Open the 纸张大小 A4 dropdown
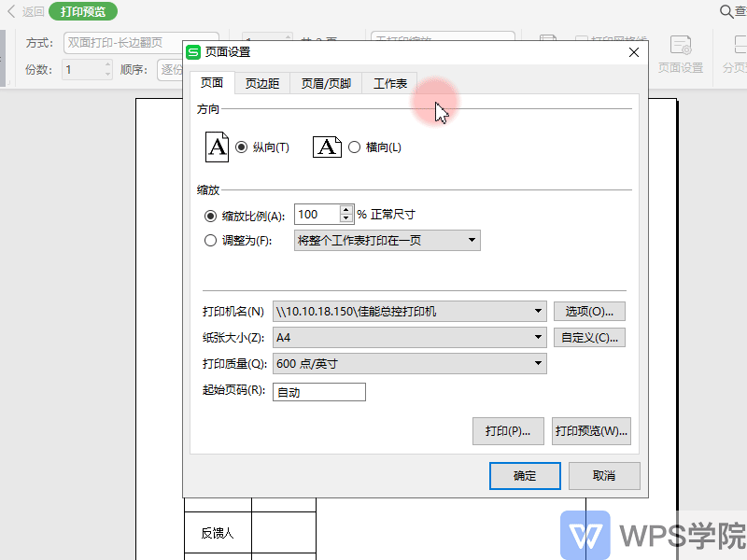Image resolution: width=747 pixels, height=560 pixels. pos(409,338)
